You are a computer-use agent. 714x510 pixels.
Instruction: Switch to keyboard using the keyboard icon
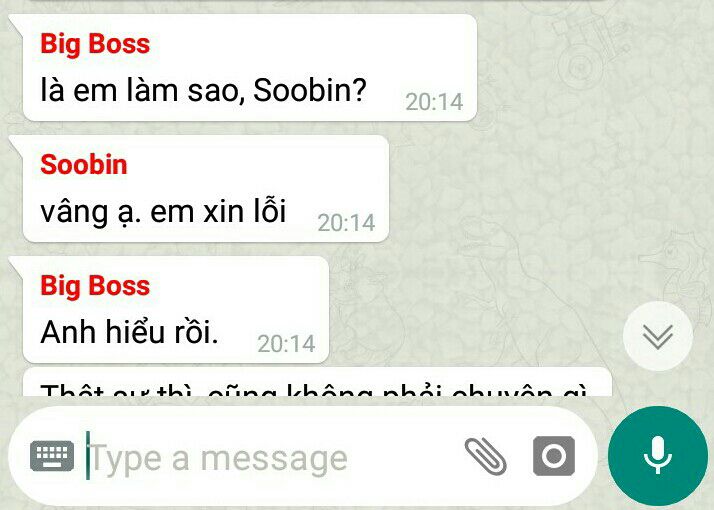[52, 456]
